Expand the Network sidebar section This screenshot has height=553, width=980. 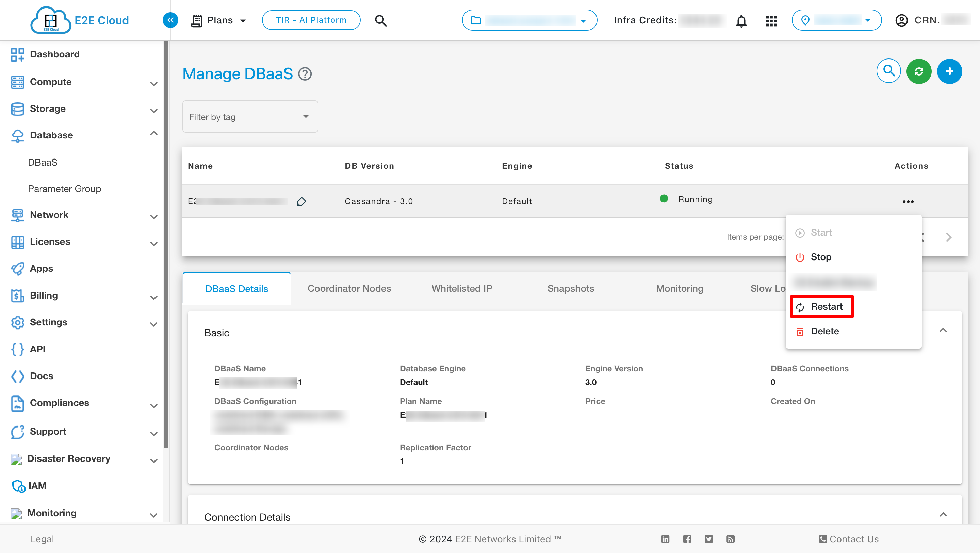[153, 217]
